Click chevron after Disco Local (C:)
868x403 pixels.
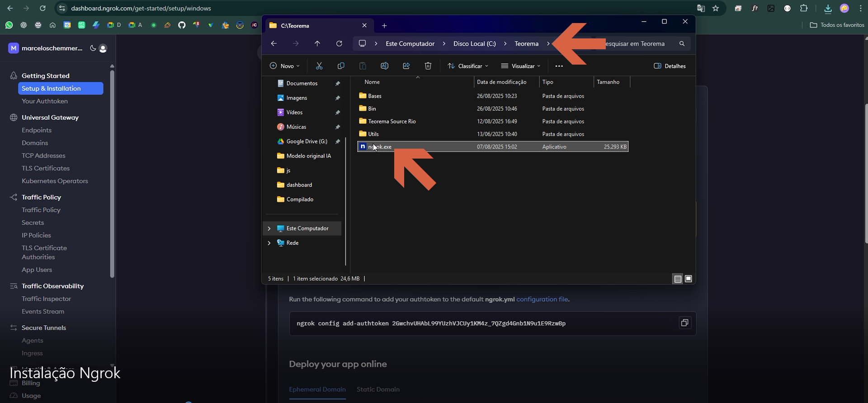coord(505,44)
